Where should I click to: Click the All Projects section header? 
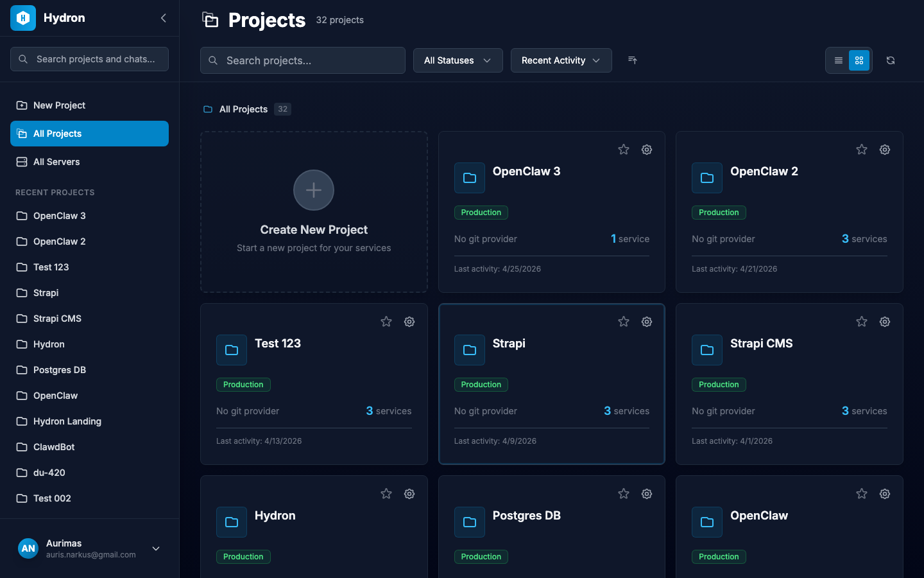tap(243, 109)
